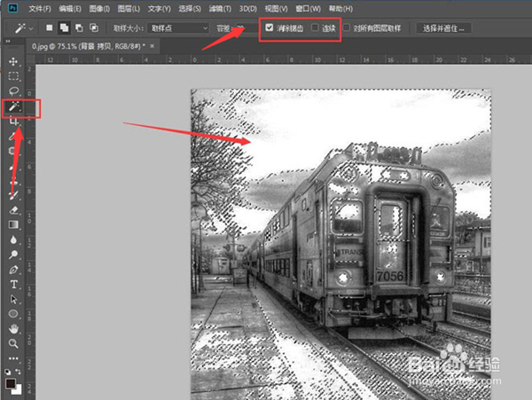
Task: Expand the toolbar double-arrow toggle
Action: point(7,41)
